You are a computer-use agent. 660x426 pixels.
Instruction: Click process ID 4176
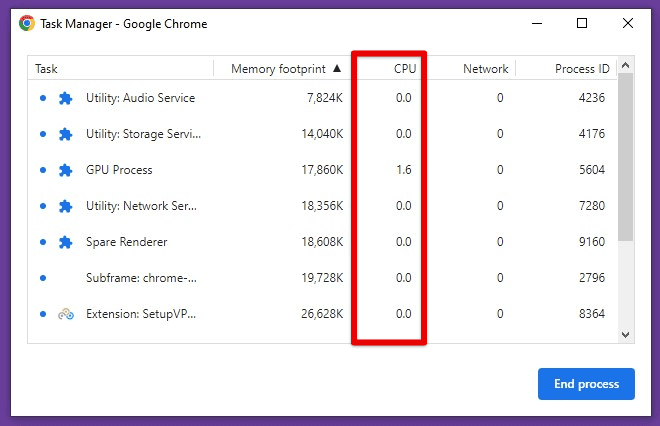592,134
